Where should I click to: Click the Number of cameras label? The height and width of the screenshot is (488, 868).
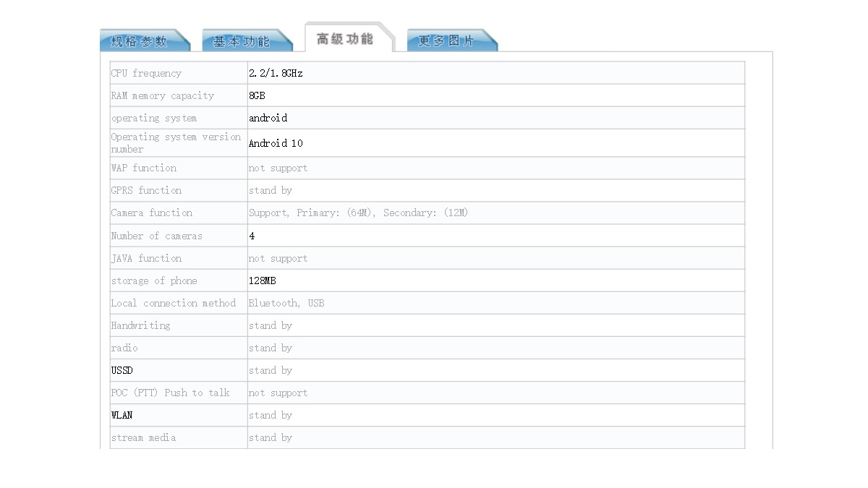point(156,236)
